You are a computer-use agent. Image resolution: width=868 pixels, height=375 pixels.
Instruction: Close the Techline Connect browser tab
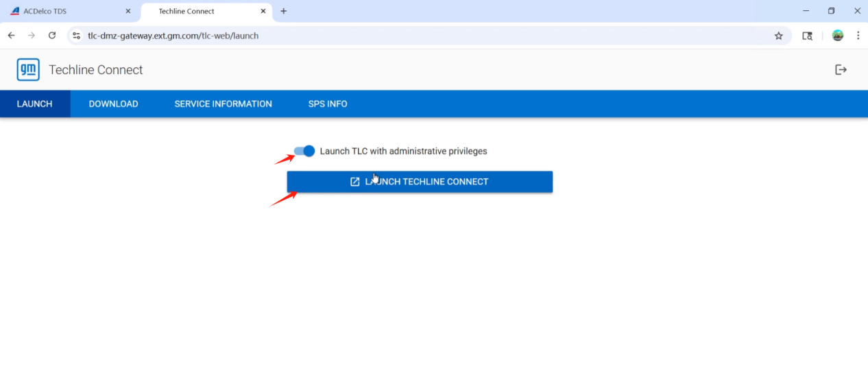click(263, 11)
